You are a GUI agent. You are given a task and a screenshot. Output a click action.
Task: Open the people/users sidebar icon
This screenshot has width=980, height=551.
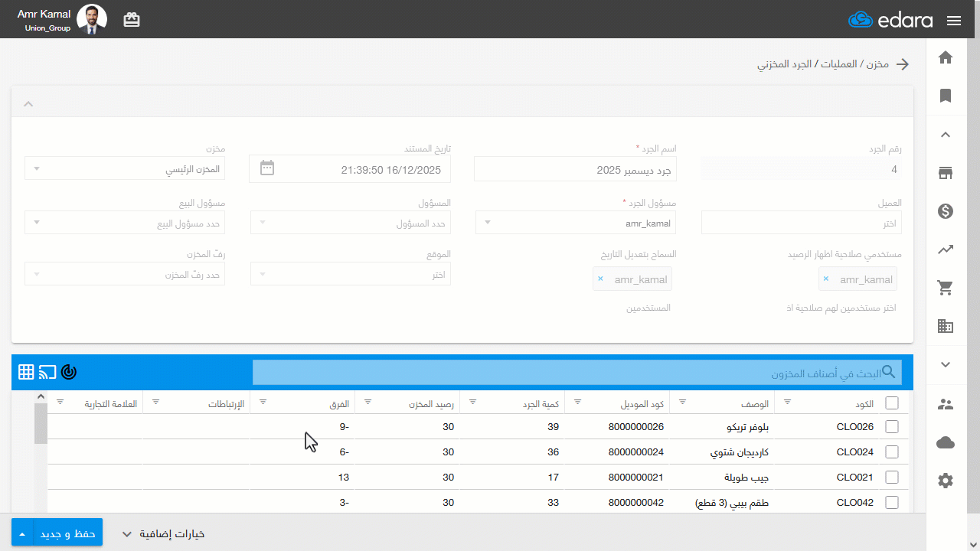click(946, 404)
